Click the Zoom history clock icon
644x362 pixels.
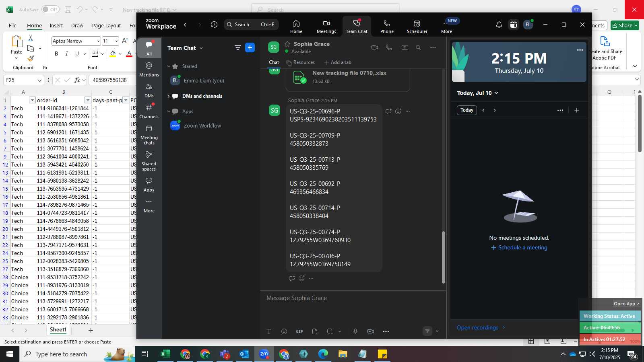tap(214, 25)
